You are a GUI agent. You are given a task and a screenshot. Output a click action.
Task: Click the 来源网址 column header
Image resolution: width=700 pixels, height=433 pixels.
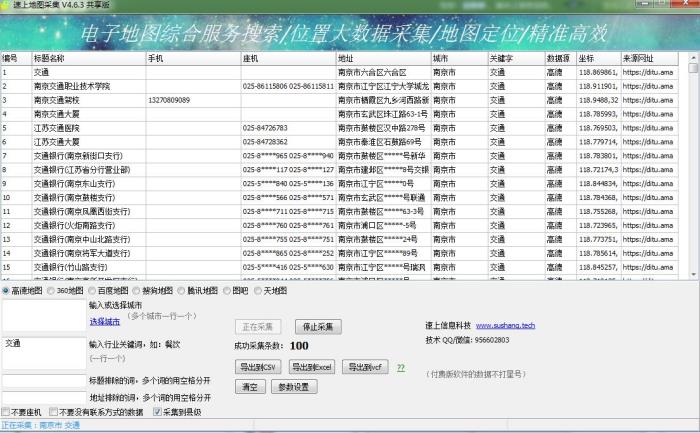(650, 58)
